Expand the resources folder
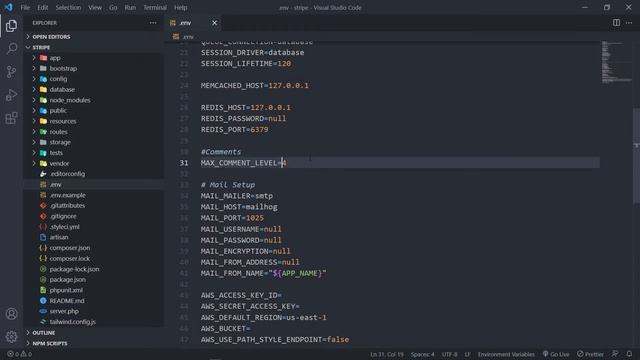This screenshot has height=360, width=640. point(94,121)
